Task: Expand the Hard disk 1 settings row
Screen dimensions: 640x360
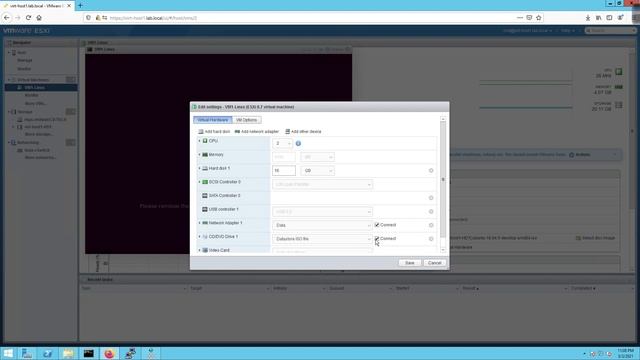Action: pyautogui.click(x=200, y=168)
